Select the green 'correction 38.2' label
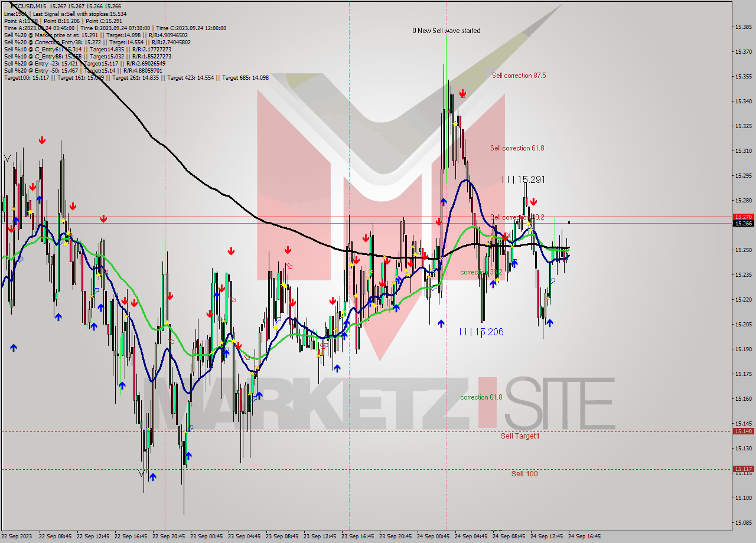The width and height of the screenshot is (756, 543). (481, 272)
